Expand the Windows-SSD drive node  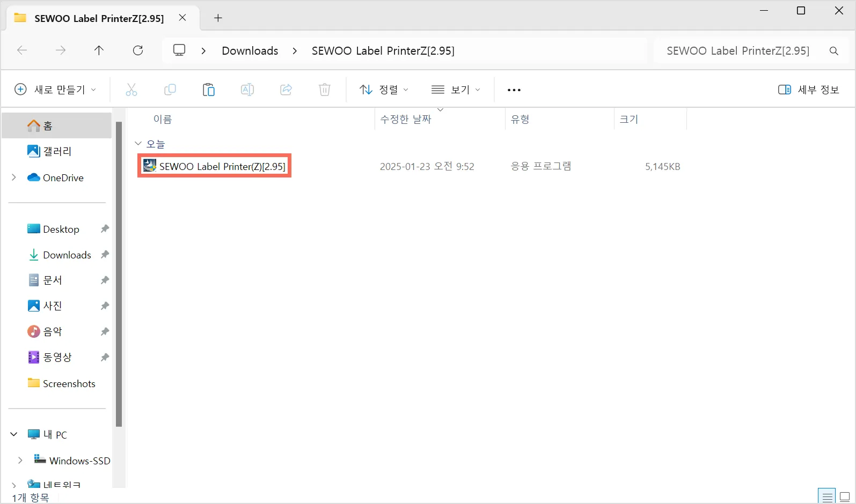point(20,460)
